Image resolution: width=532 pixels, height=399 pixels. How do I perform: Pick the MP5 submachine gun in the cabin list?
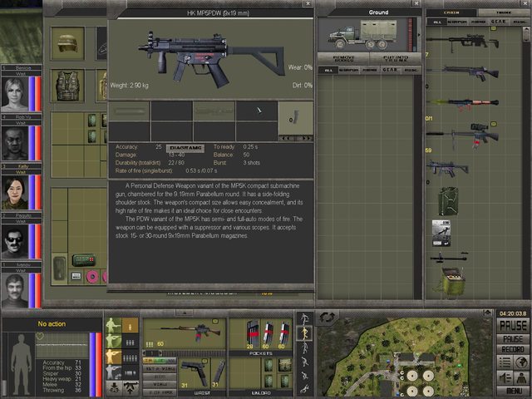(x=448, y=168)
